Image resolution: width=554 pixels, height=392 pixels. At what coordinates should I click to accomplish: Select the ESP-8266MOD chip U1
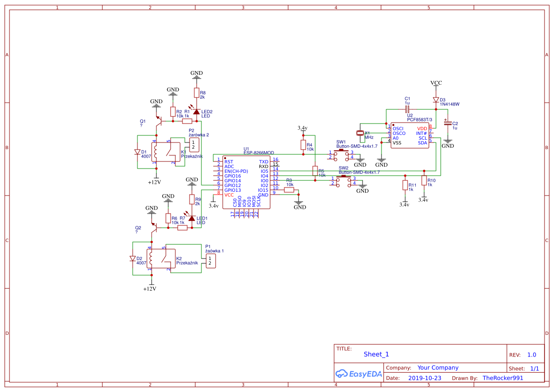246,182
